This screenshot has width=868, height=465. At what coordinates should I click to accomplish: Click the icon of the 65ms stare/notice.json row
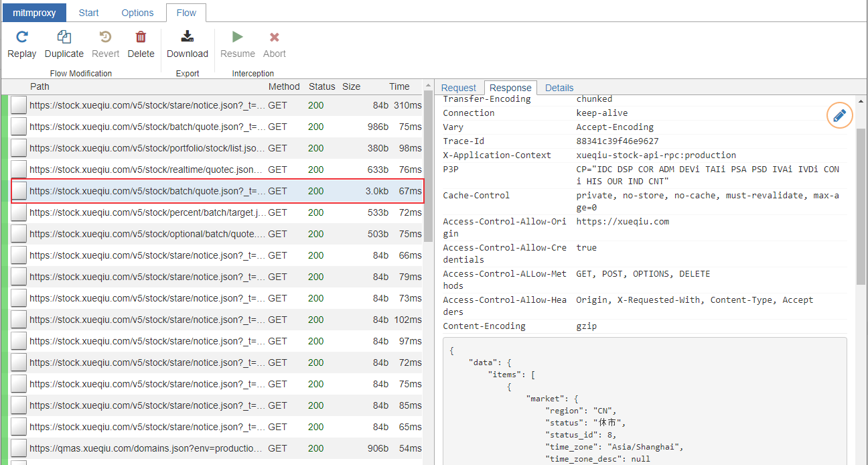(x=19, y=427)
